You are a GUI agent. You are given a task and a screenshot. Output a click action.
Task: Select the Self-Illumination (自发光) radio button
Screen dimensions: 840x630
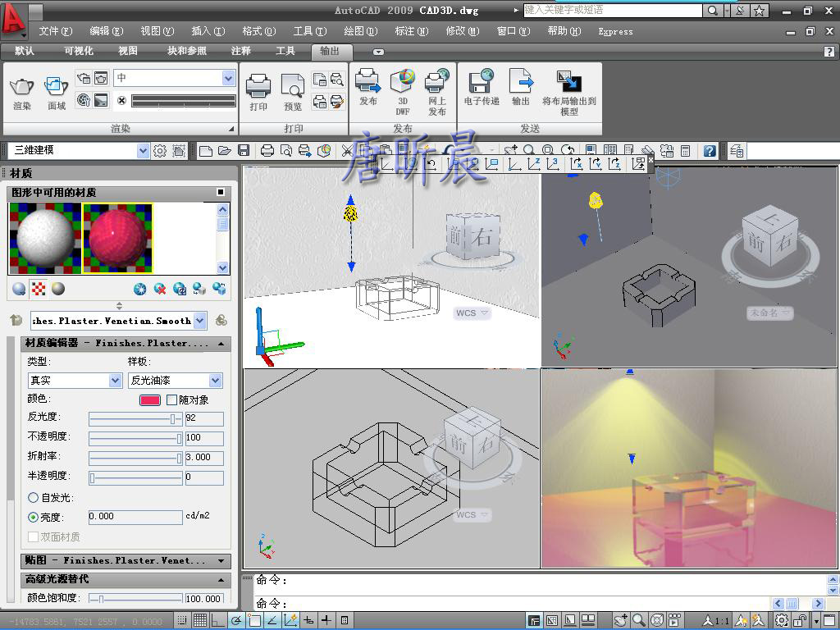[33, 498]
